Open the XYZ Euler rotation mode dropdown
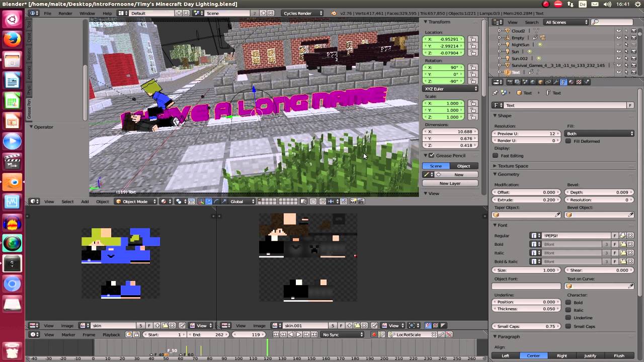 [450, 89]
